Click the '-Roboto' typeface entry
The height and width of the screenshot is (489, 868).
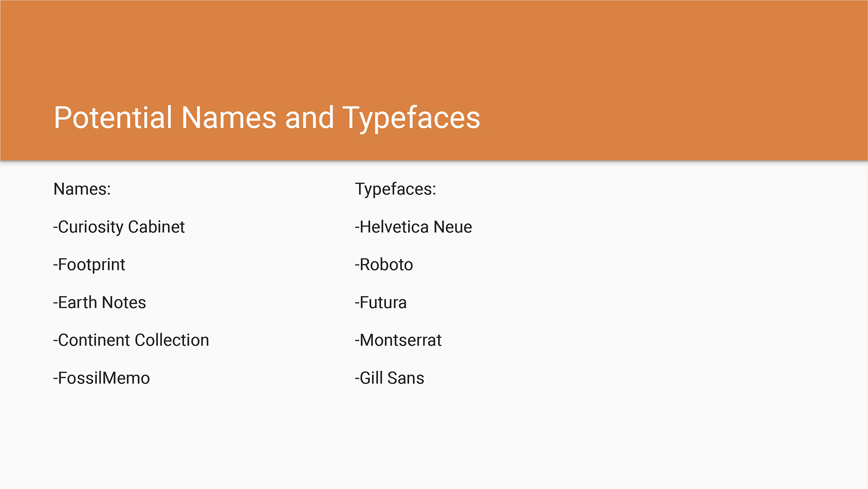pos(384,265)
